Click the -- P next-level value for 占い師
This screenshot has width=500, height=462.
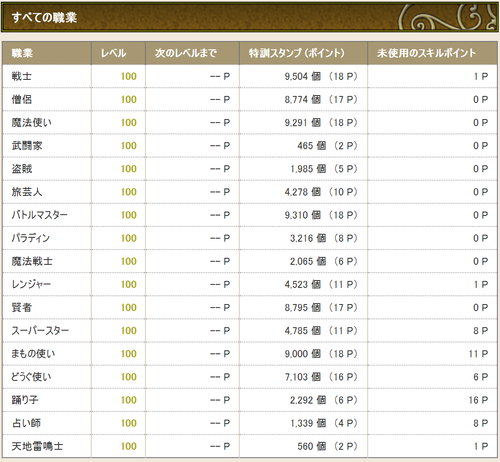[220, 423]
